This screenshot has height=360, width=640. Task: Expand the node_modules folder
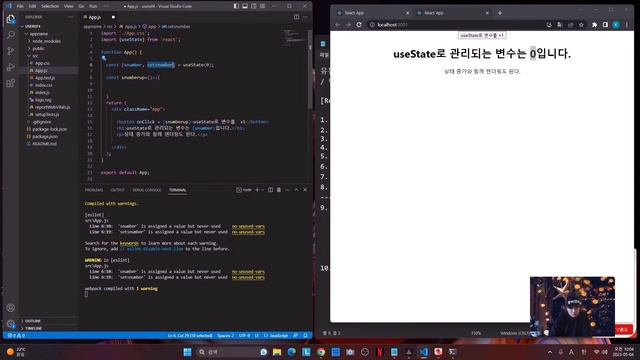[x=45, y=41]
